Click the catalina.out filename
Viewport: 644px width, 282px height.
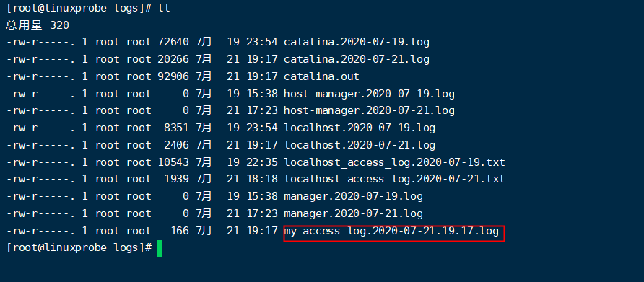pos(321,76)
